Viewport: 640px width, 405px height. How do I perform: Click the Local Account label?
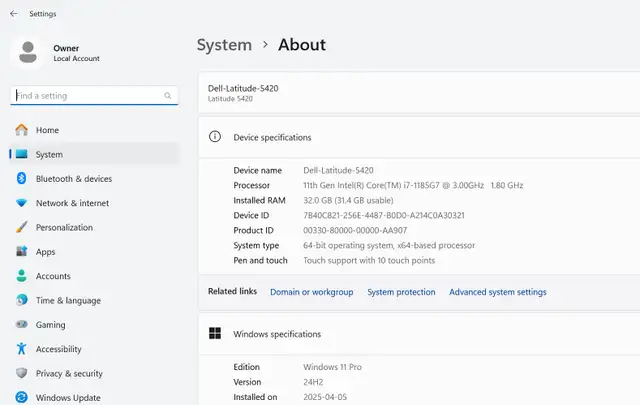(76, 58)
